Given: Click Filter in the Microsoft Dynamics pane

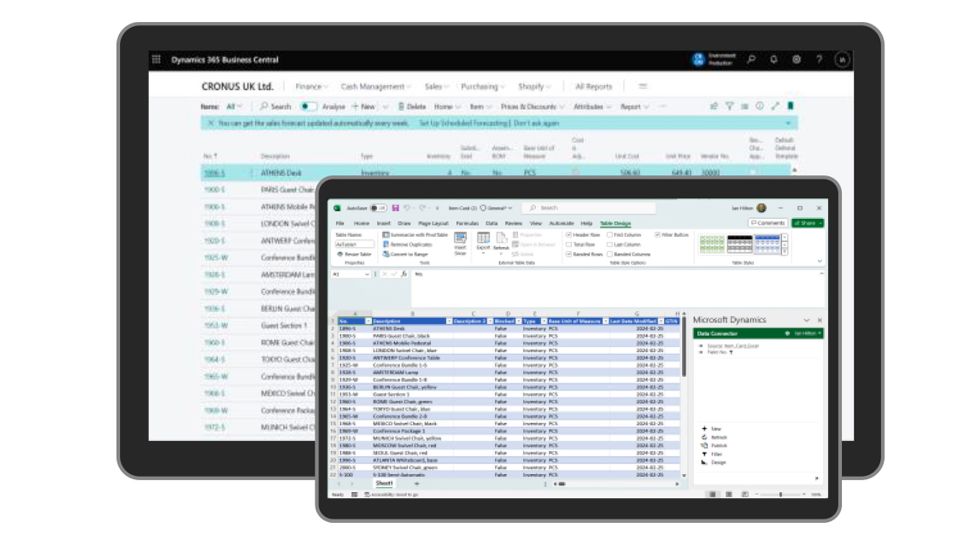Looking at the screenshot, I should (x=712, y=454).
